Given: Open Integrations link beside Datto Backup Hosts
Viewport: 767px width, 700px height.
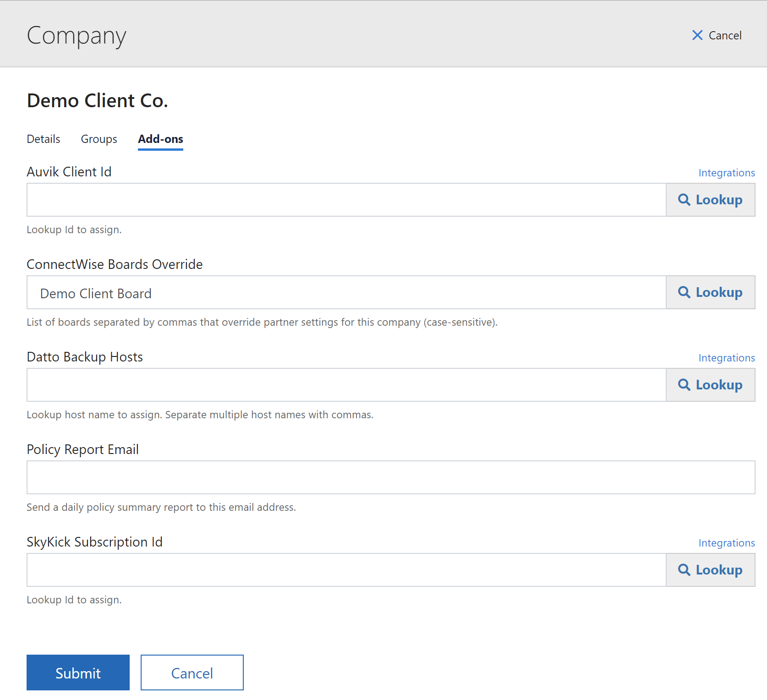Looking at the screenshot, I should click(727, 358).
